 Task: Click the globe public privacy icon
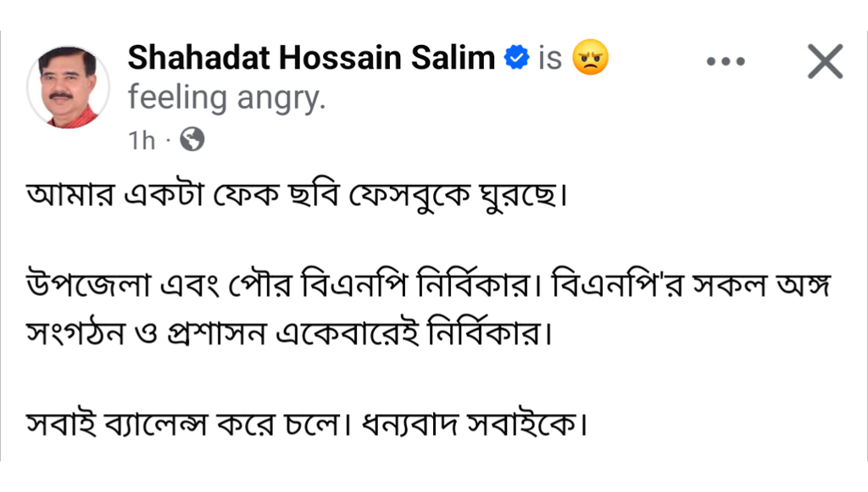click(192, 140)
